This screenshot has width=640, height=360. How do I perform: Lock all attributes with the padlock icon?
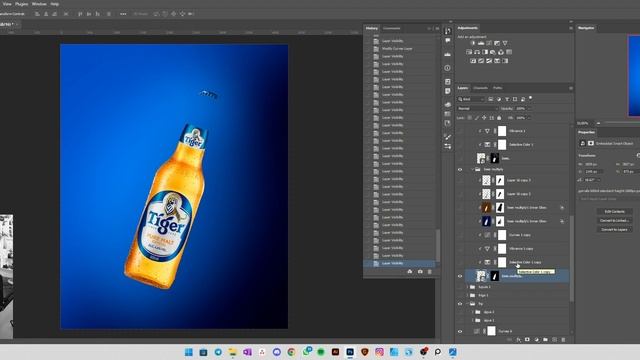click(x=499, y=118)
